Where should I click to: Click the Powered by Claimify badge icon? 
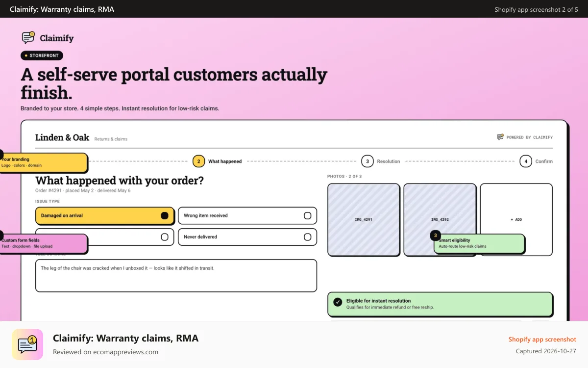(500, 137)
